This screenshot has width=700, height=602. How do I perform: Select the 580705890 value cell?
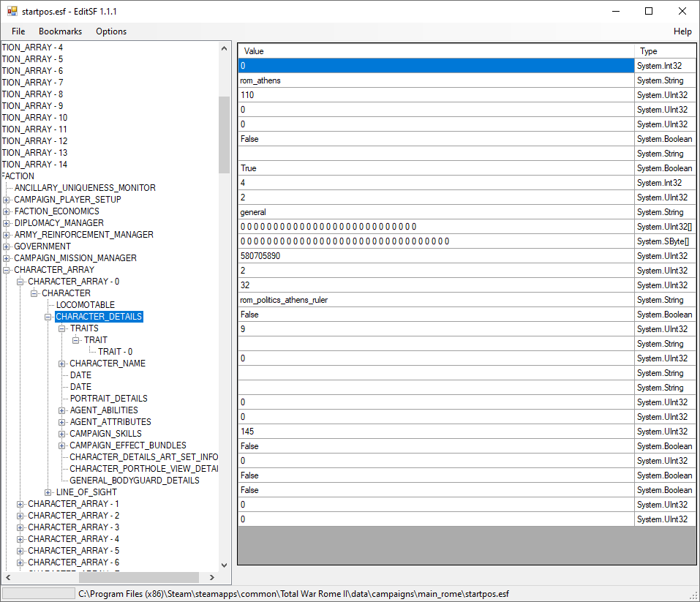coord(436,256)
